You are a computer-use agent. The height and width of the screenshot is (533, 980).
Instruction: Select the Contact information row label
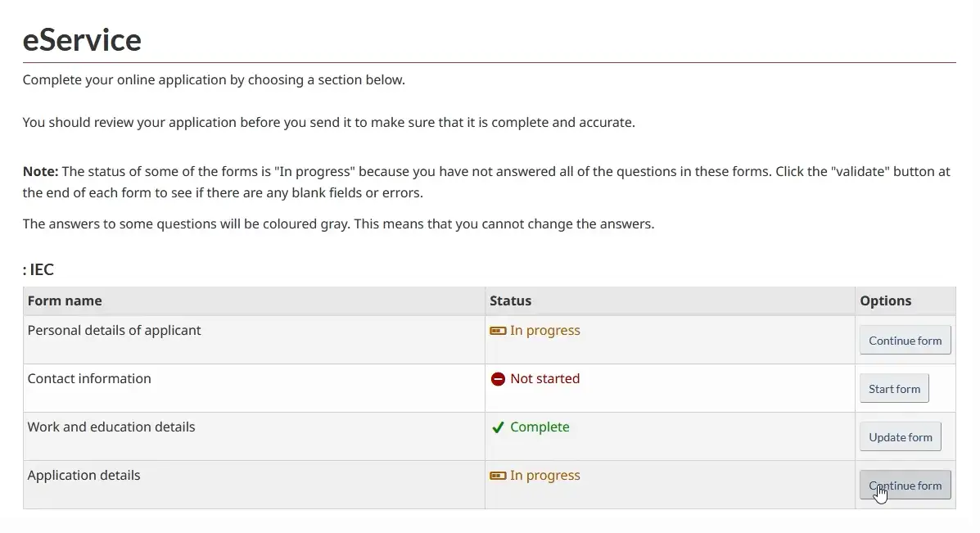(x=89, y=378)
